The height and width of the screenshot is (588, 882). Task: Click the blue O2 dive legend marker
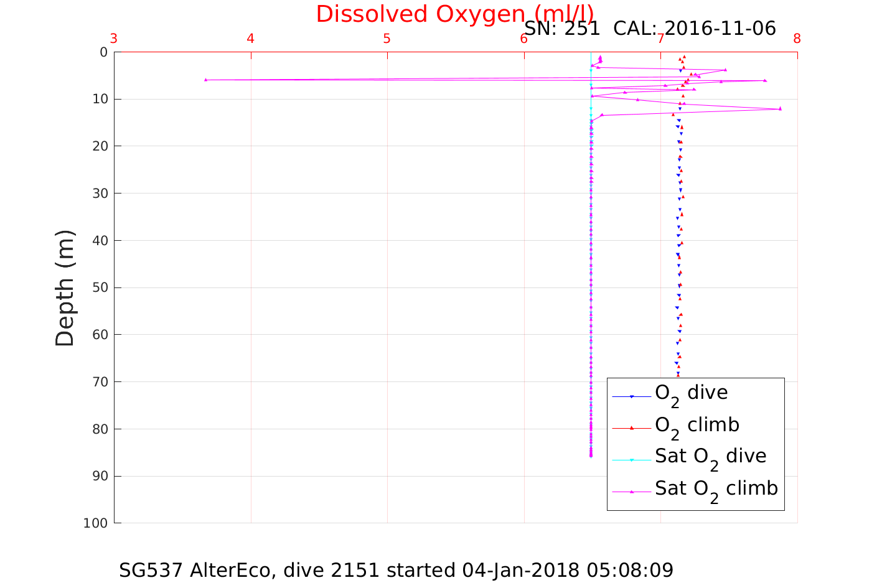point(631,397)
